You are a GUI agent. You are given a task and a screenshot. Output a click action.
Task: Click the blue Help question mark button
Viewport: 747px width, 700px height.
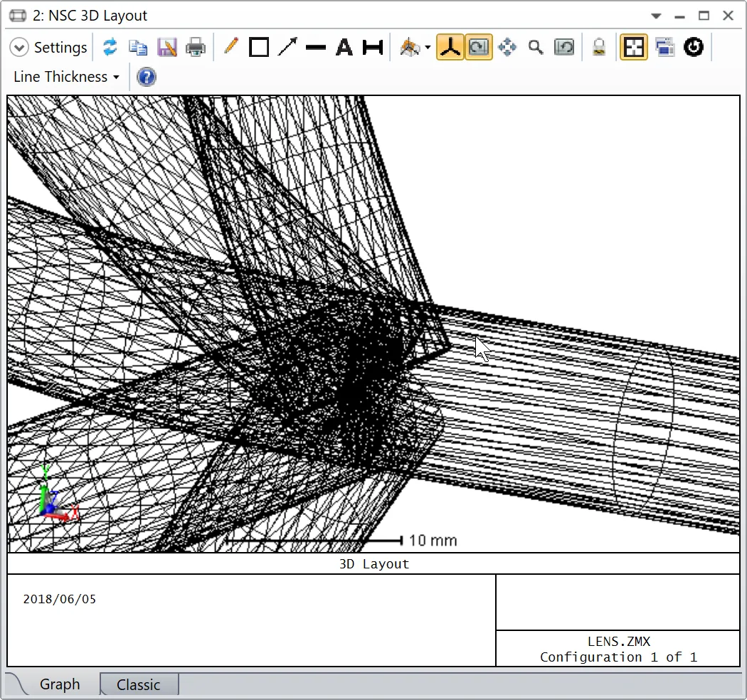[x=147, y=77]
